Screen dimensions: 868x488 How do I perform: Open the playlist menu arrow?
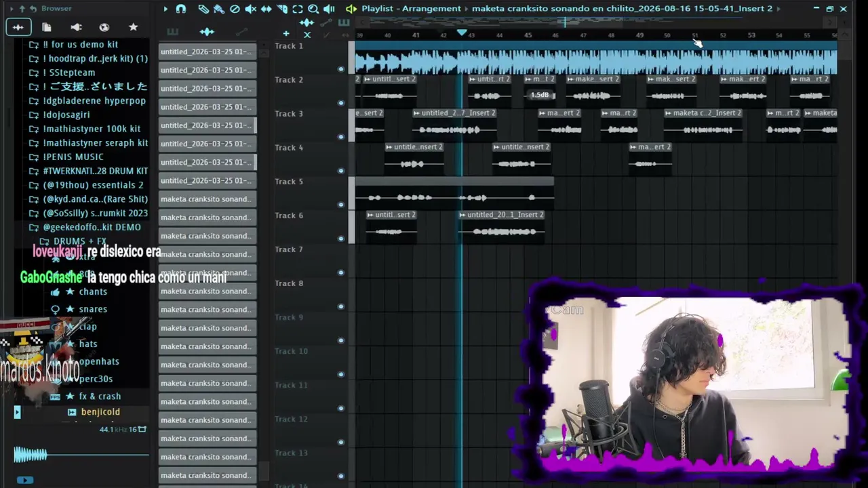[165, 9]
